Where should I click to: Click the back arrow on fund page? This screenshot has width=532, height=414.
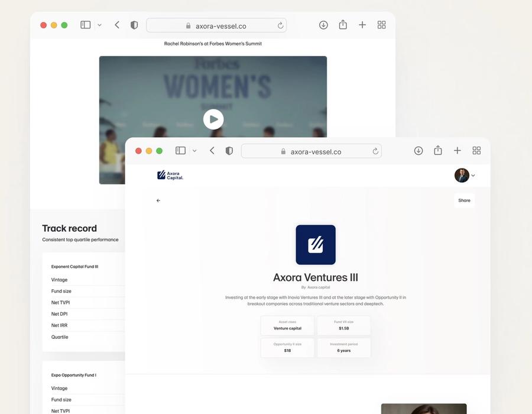click(158, 200)
